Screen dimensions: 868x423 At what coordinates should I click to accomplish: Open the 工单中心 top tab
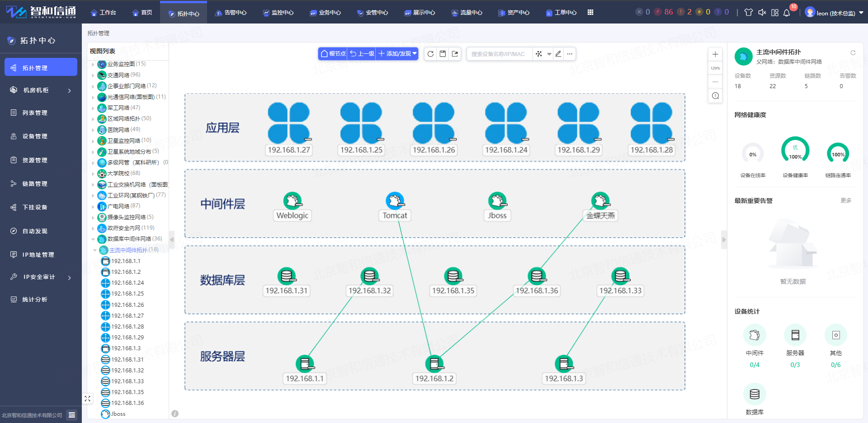point(561,13)
